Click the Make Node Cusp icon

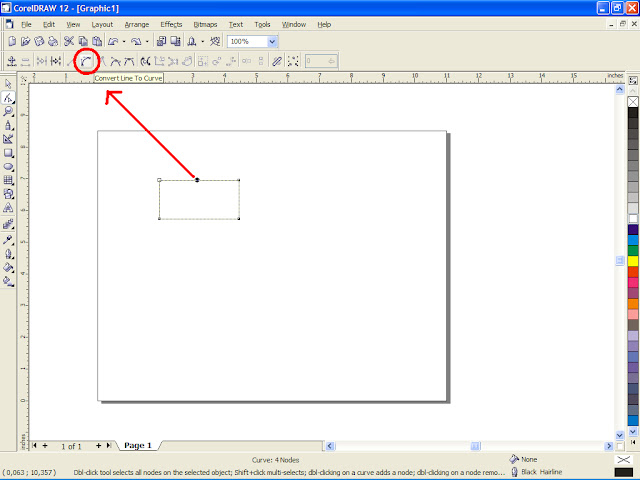[x=103, y=61]
